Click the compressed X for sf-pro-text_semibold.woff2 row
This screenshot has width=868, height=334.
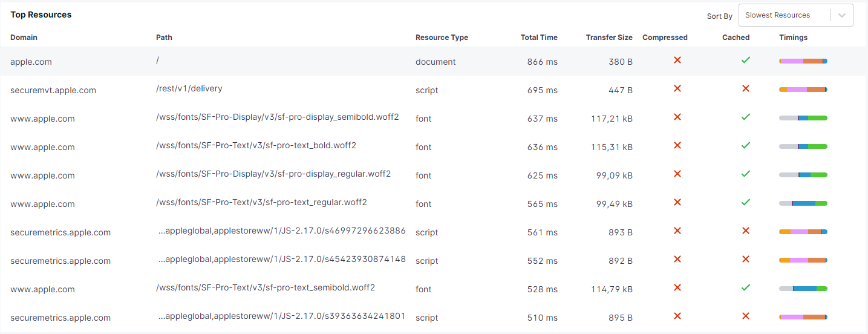677,287
